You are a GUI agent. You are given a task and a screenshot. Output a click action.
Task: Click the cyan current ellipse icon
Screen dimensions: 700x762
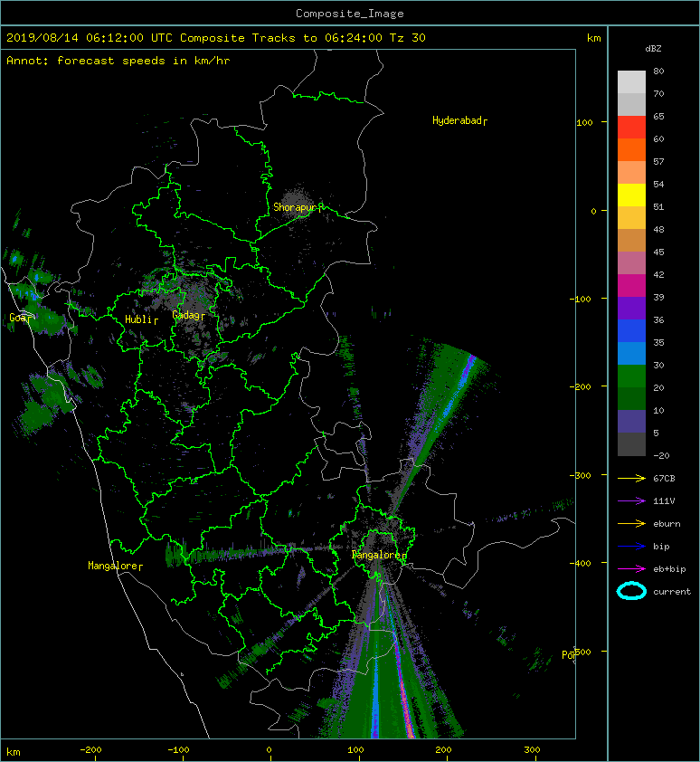coord(631,591)
